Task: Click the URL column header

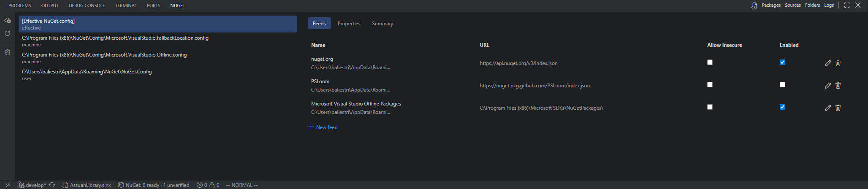Action: (484, 45)
